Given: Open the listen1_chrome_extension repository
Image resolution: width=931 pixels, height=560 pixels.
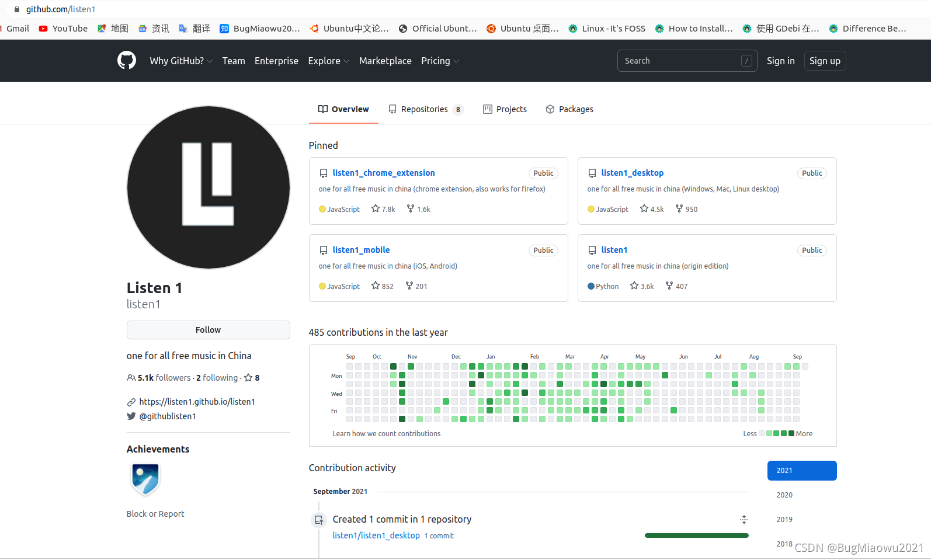Looking at the screenshot, I should click(384, 173).
